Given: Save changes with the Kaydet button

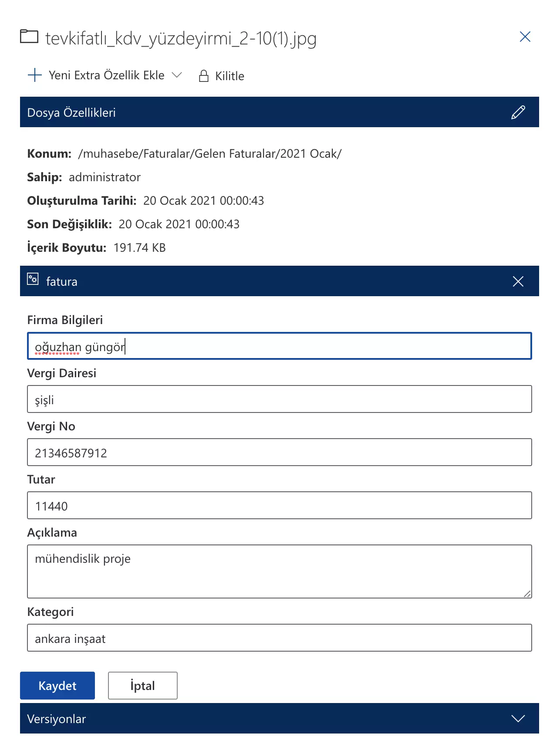Looking at the screenshot, I should point(57,686).
